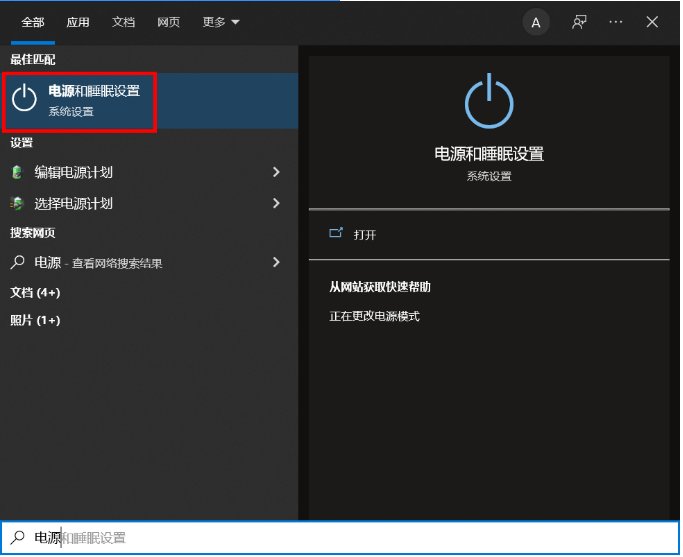683x557 pixels.
Task: Select the 全部 tab
Action: click(33, 22)
